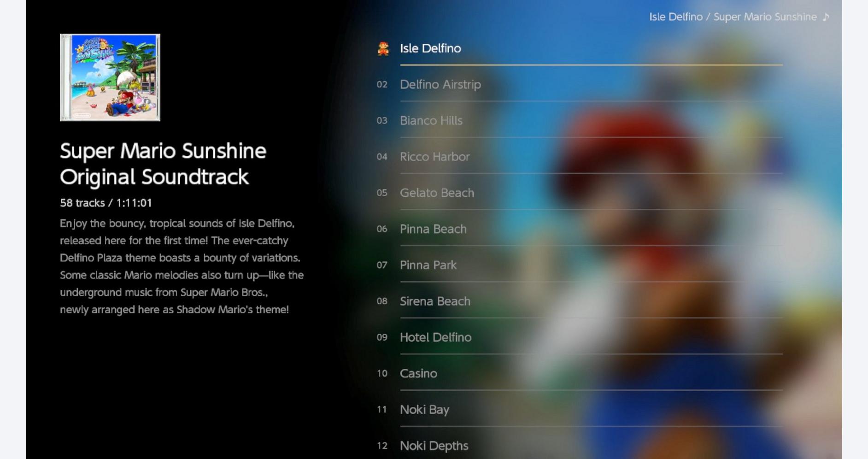The height and width of the screenshot is (459, 868).
Task: Click the yellow progress line under Isle Delfino
Action: pyautogui.click(x=591, y=65)
